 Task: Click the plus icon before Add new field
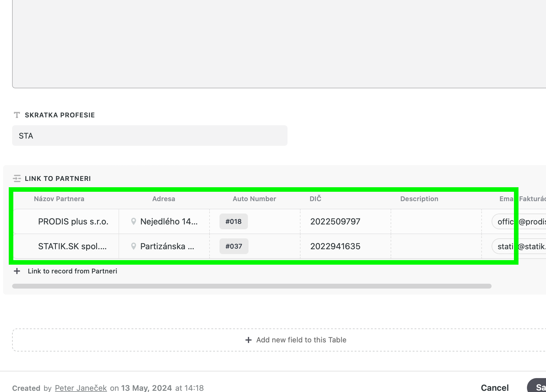(x=249, y=340)
